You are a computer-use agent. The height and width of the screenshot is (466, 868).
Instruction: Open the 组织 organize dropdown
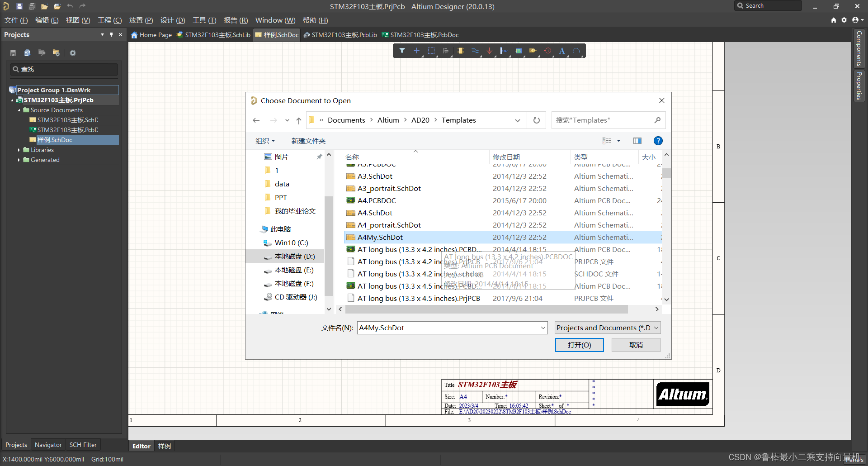point(265,141)
